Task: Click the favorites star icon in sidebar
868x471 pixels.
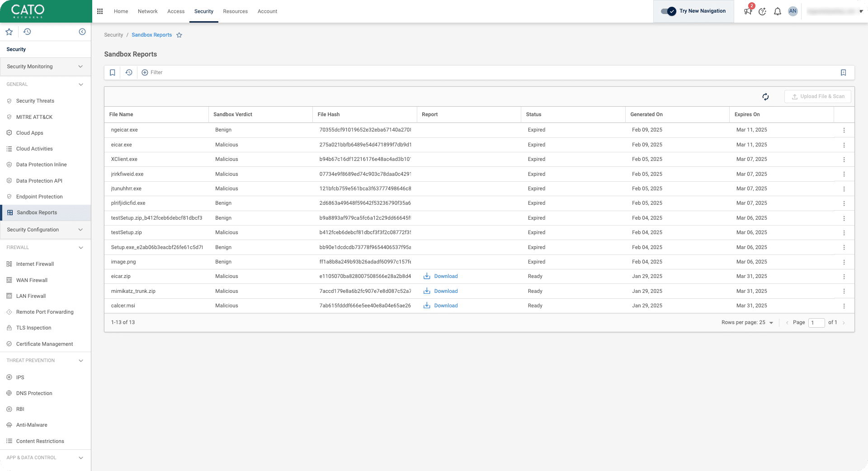Action: (x=9, y=32)
